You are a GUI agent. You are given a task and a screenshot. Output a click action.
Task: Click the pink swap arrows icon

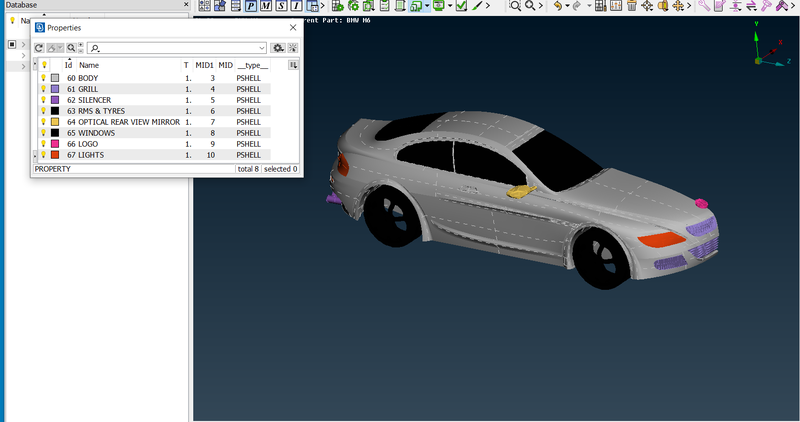tap(751, 6)
